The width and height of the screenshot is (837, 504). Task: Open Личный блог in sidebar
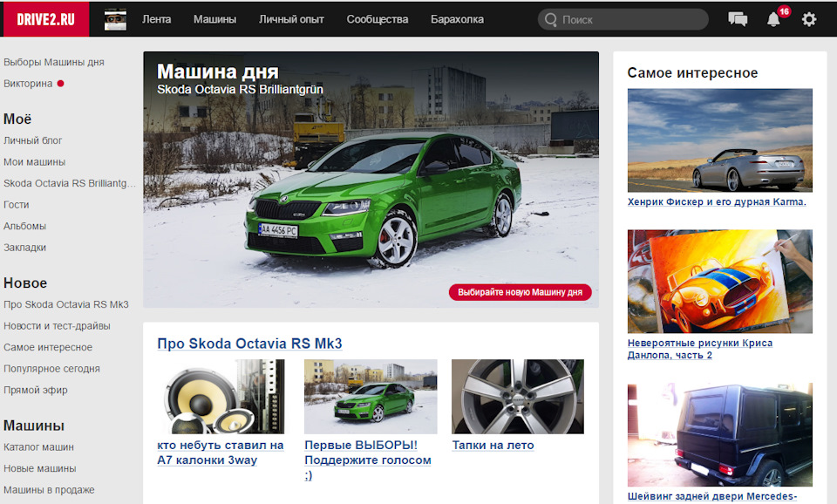(32, 140)
